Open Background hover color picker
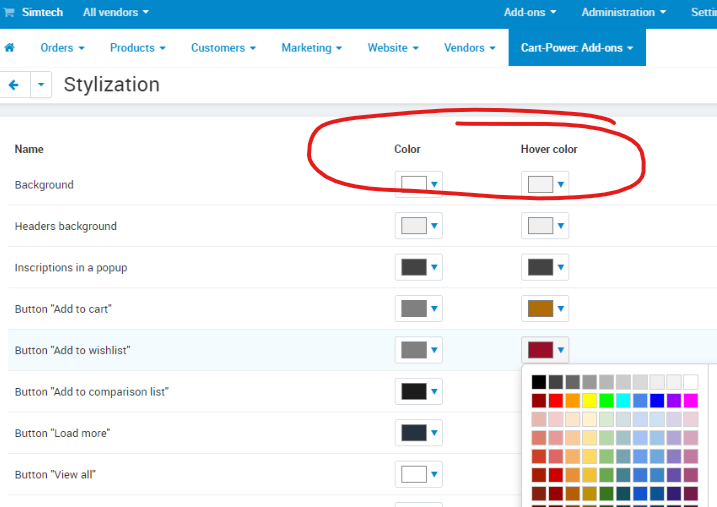The height and width of the screenshot is (507, 717). [545, 184]
